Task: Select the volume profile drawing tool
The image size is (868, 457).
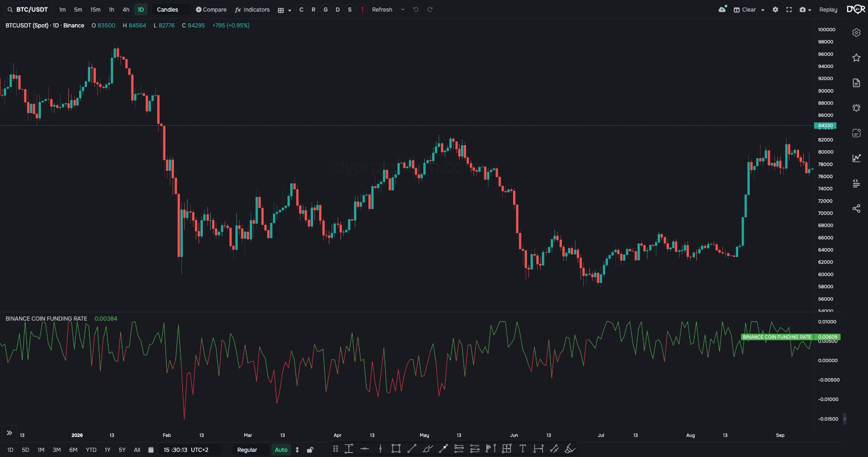Action: click(491, 449)
